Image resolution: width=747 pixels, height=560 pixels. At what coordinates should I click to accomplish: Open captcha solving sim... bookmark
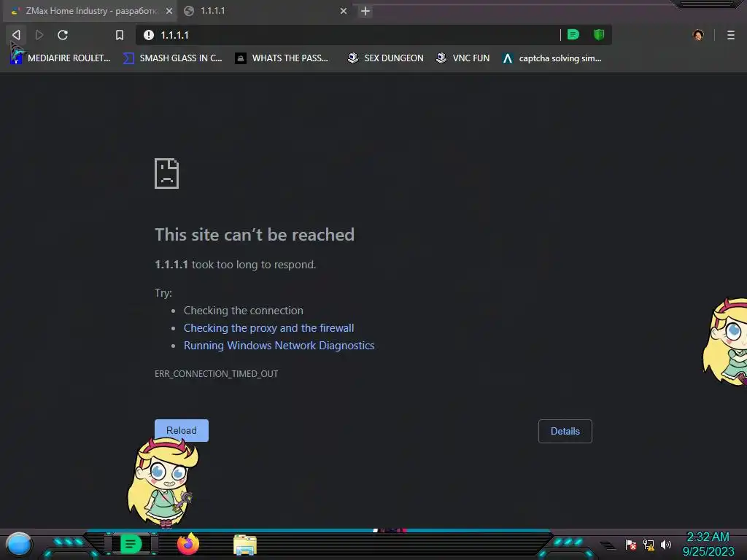552,58
